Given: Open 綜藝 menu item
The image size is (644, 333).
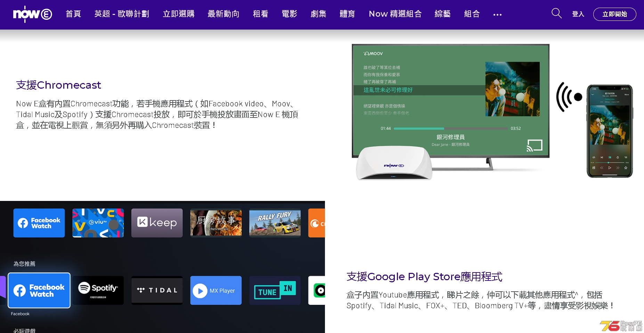Looking at the screenshot, I should (442, 14).
